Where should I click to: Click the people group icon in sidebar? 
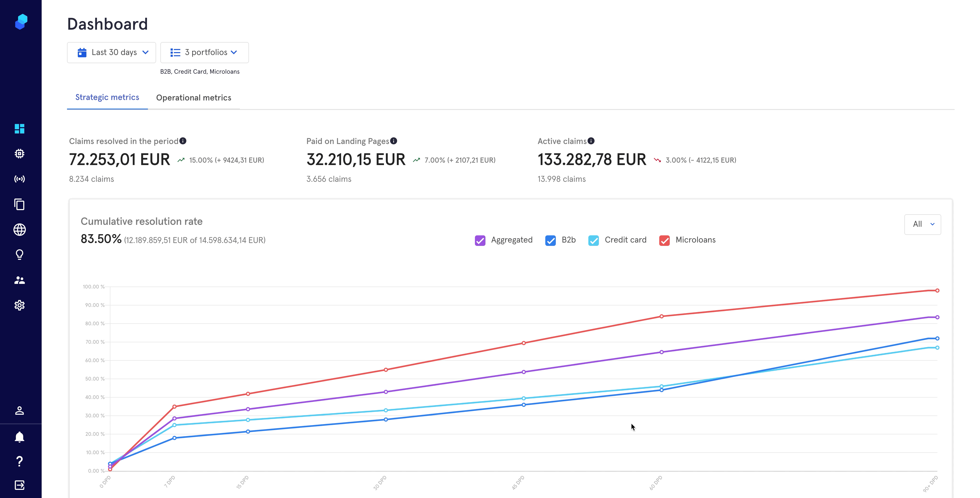(x=19, y=280)
